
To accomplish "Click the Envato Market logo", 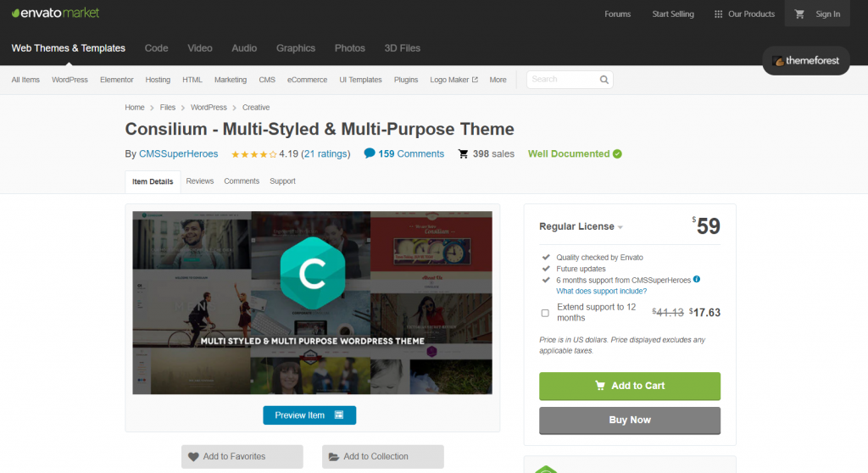I will point(56,13).
